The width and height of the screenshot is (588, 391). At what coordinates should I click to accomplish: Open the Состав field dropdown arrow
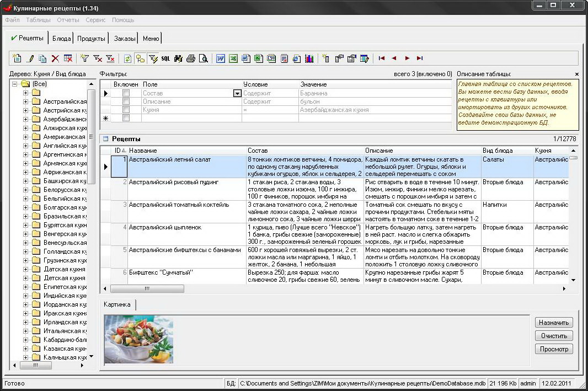[237, 94]
